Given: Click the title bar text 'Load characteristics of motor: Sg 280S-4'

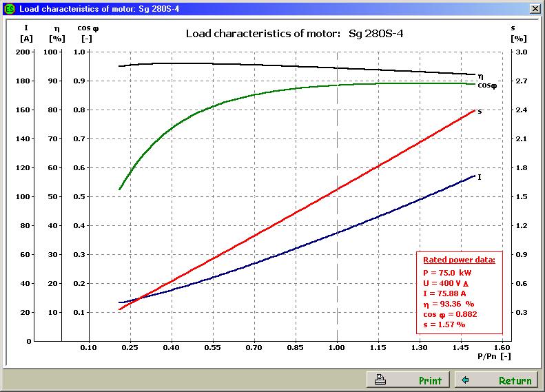Looking at the screenshot, I should [x=99, y=9].
